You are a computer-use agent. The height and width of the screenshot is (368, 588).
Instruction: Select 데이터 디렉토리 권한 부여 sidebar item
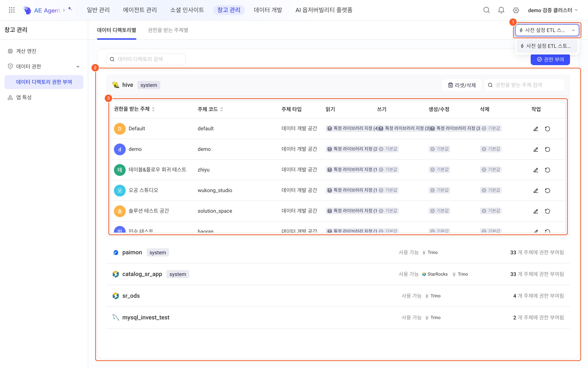(x=44, y=82)
